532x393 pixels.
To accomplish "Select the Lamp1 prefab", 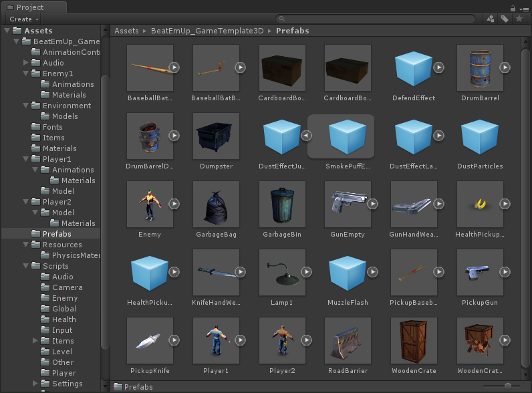I will pos(282,273).
